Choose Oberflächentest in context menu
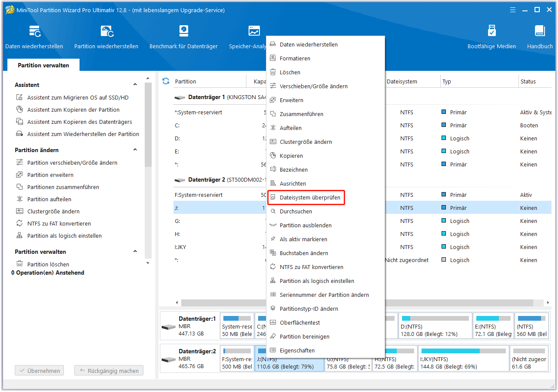The width and height of the screenshot is (558, 392). (325, 323)
